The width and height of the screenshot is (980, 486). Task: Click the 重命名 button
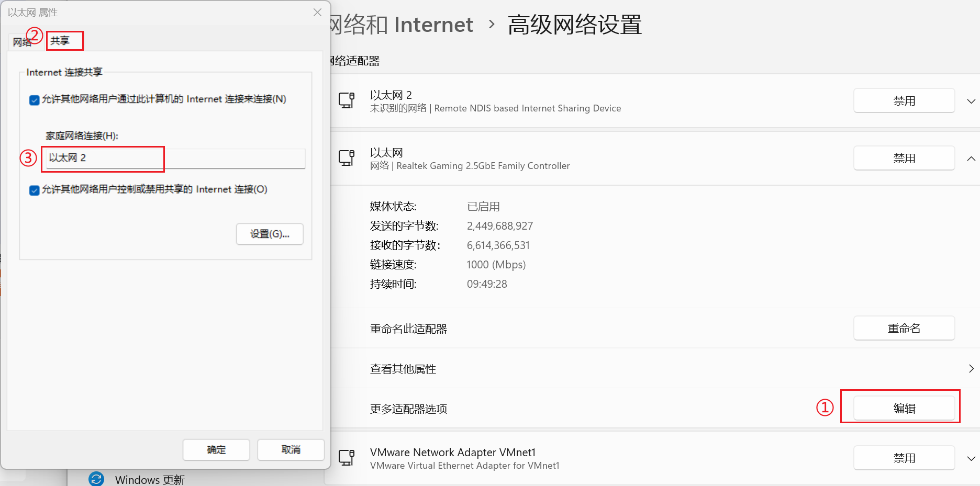tap(904, 328)
